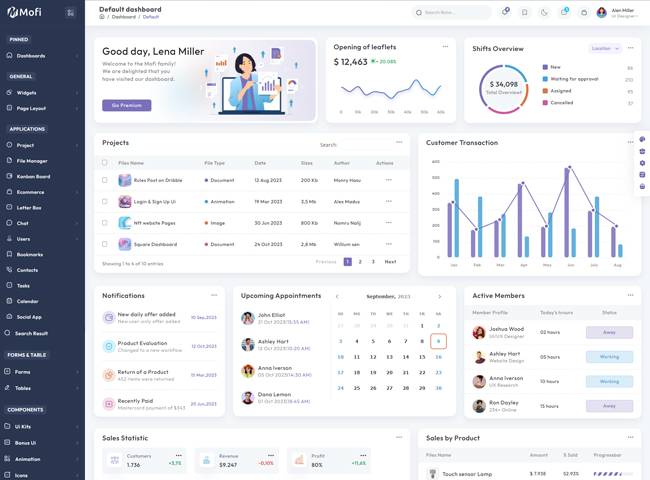650x480 pixels.
Task: Click the Go Premium button
Action: coord(126,105)
